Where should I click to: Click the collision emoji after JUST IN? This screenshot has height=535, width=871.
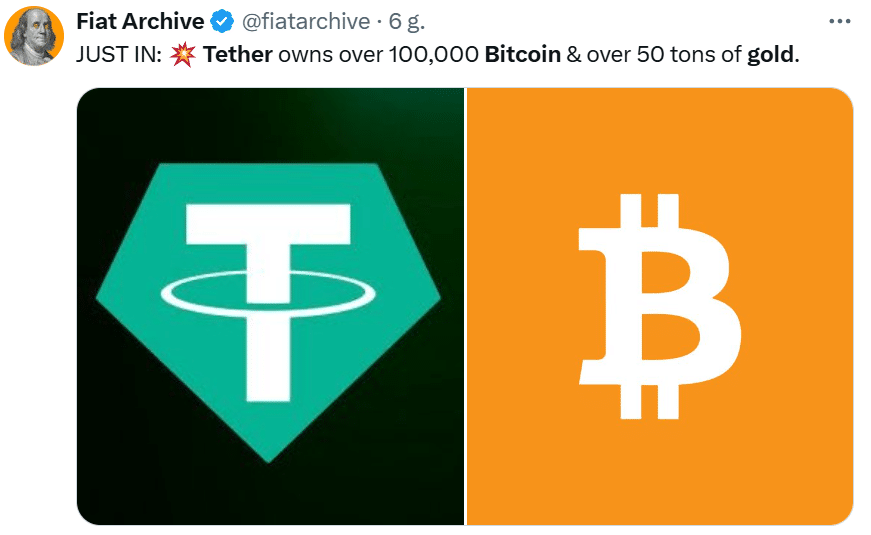(182, 54)
